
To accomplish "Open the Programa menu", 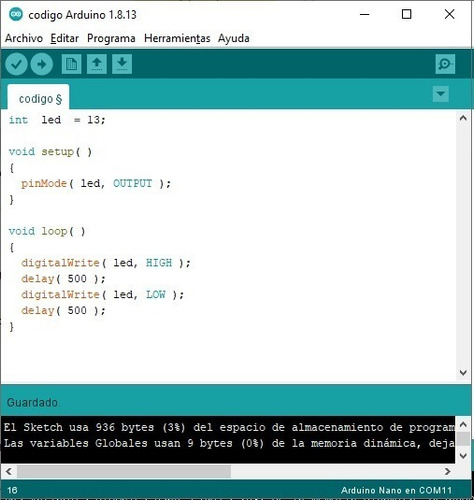I will pos(111,38).
